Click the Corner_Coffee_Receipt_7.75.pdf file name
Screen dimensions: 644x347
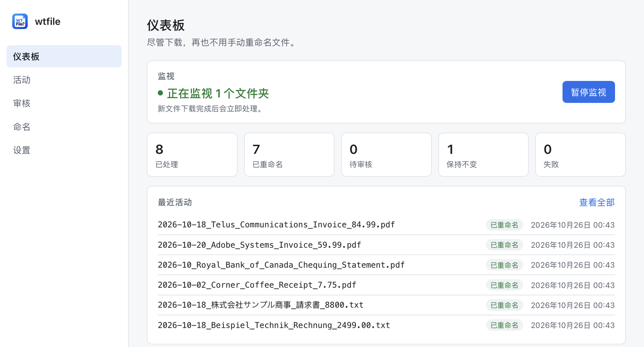click(257, 285)
